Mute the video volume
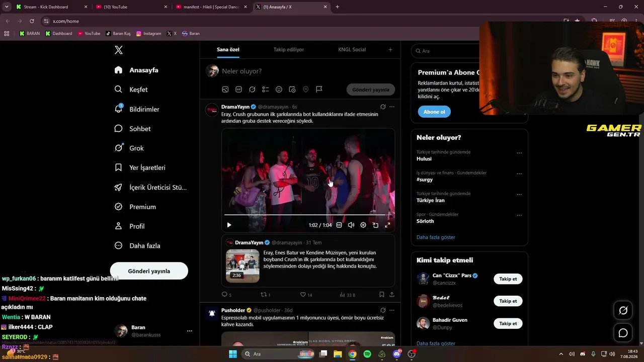This screenshot has width=644, height=362. click(x=351, y=225)
